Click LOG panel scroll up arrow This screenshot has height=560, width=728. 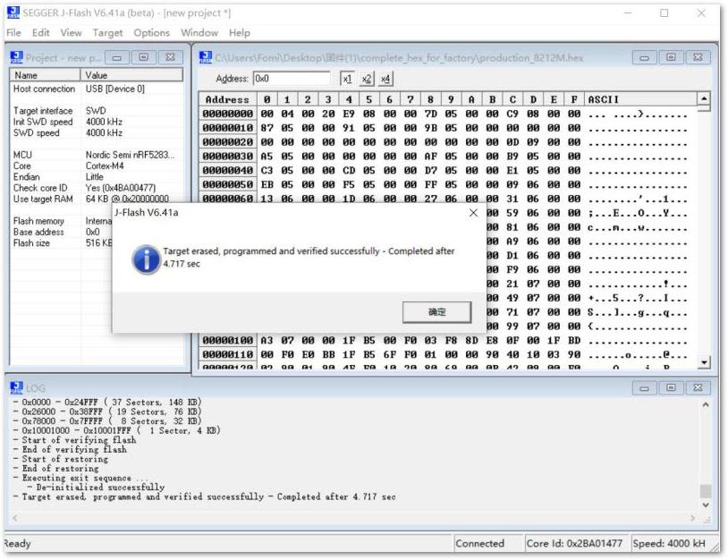pos(706,404)
